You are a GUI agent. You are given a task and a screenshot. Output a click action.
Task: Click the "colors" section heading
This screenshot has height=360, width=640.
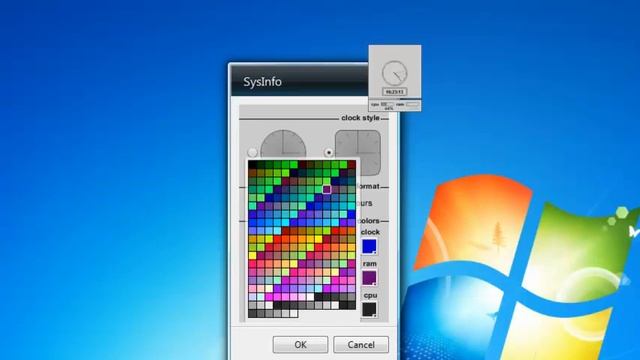(369, 220)
